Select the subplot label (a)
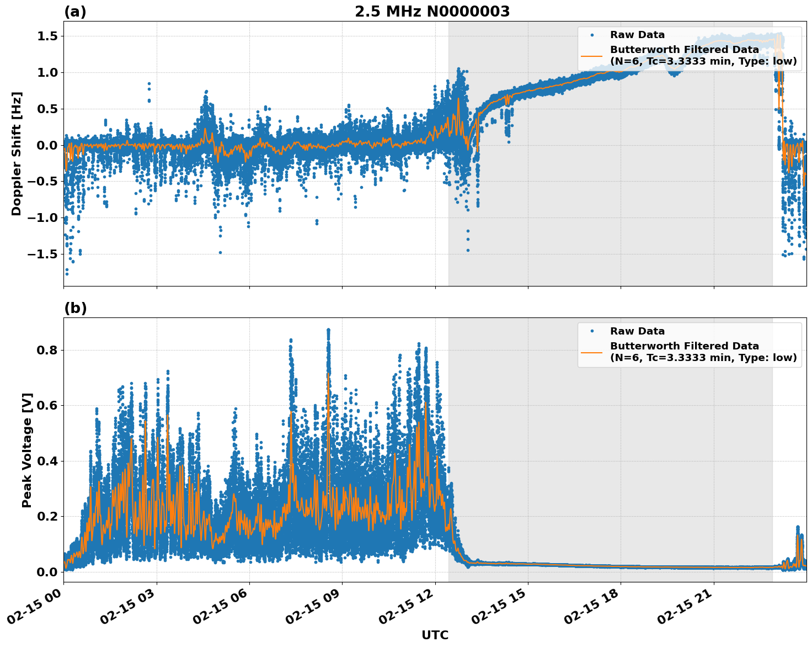Viewport: 812px width, 647px height. tap(76, 10)
